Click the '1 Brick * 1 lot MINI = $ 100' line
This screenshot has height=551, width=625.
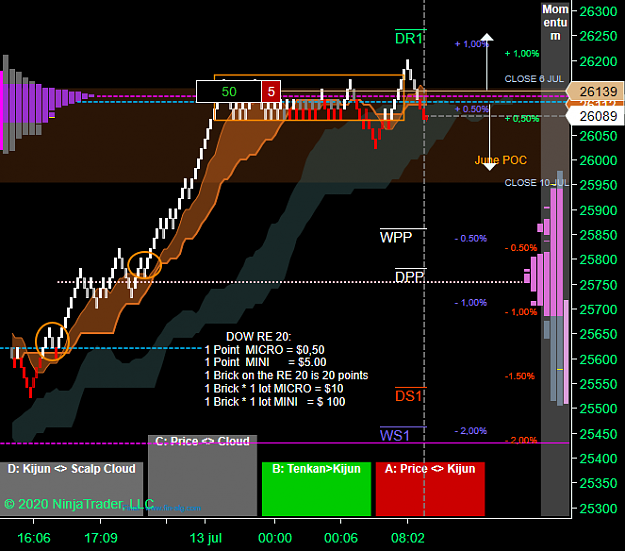275,402
